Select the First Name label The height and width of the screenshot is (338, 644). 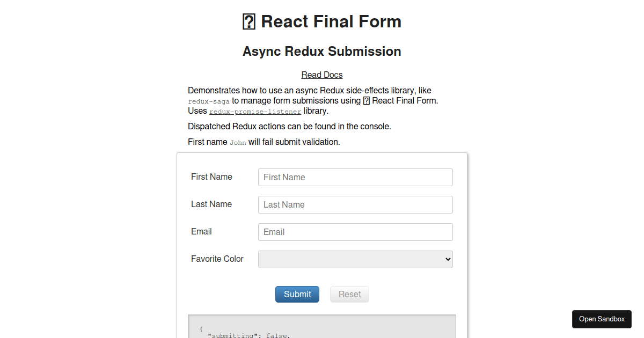click(211, 177)
